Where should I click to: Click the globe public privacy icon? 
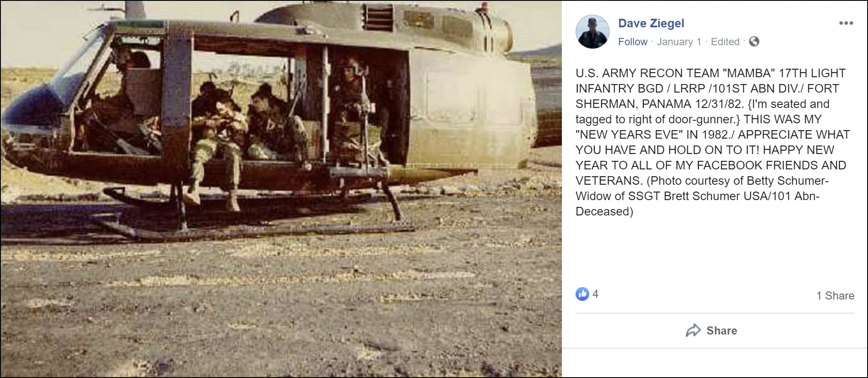pos(754,41)
